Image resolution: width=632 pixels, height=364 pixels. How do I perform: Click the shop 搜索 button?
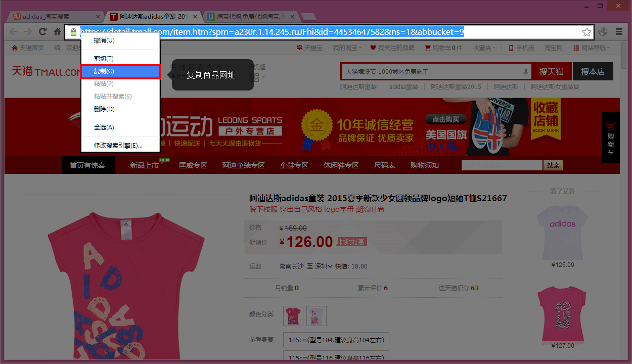pos(553,165)
